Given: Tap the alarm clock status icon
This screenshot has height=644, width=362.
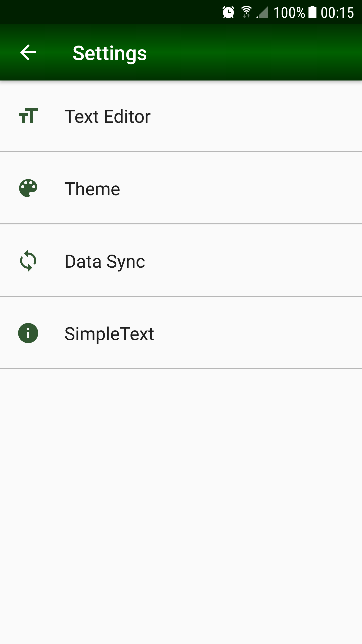Looking at the screenshot, I should coord(228,12).
